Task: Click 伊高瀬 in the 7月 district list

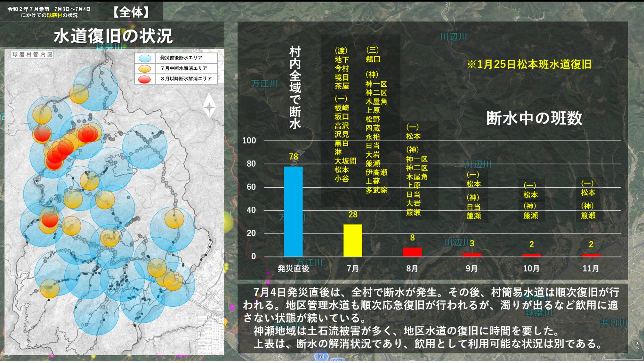Action: point(376,173)
